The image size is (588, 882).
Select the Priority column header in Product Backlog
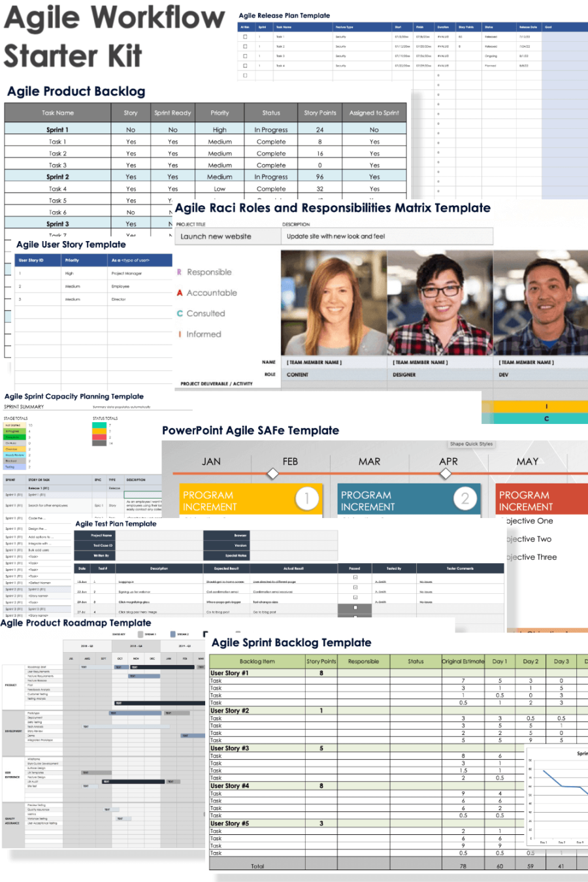220,113
